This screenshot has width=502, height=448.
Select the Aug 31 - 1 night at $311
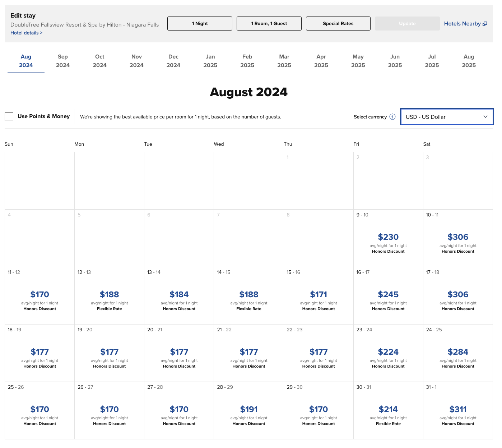(458, 411)
